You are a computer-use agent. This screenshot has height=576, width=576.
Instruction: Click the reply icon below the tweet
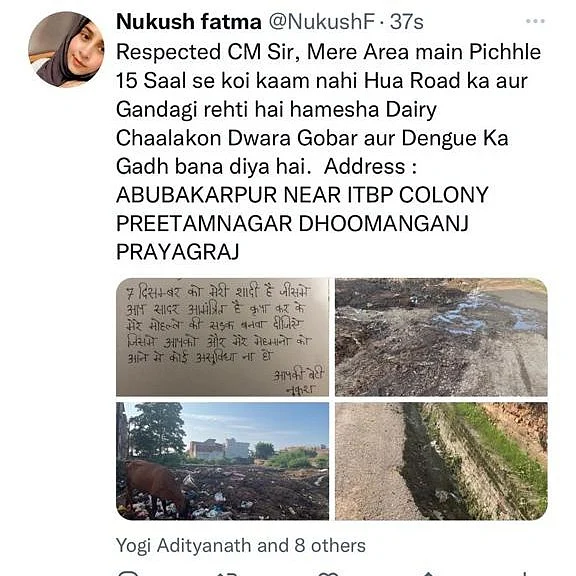(x=127, y=573)
